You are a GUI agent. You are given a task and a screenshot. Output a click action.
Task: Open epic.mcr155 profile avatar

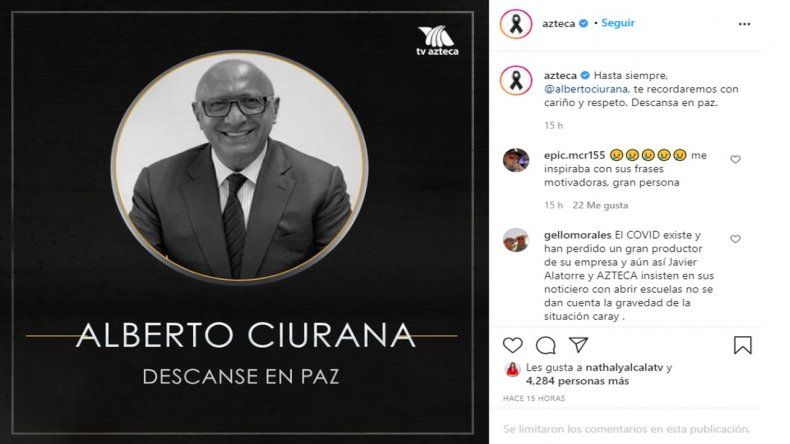516,160
